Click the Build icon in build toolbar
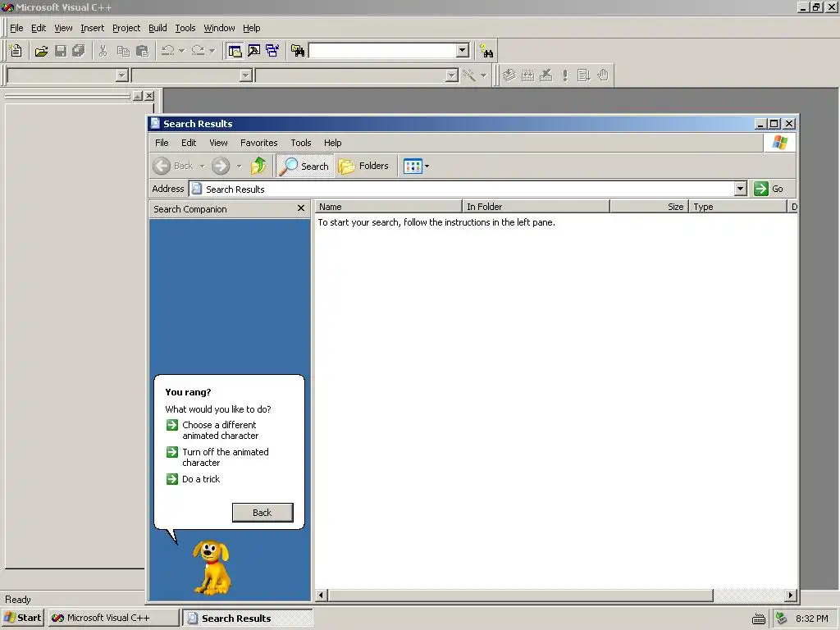Viewport: 840px width, 630px height. tap(527, 75)
